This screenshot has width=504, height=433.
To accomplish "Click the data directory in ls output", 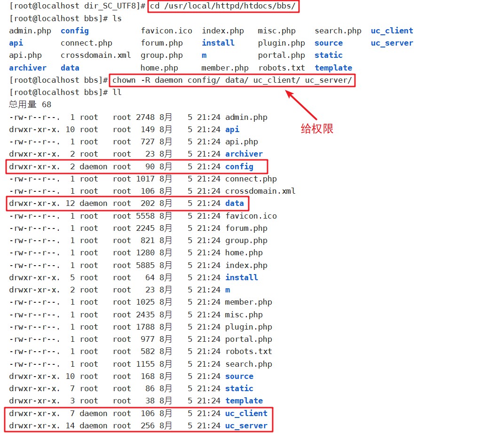I will pyautogui.click(x=70, y=68).
